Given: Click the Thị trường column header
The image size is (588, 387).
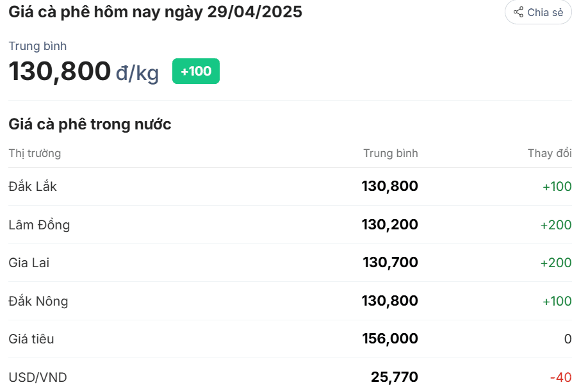Looking at the screenshot, I should (35, 153).
